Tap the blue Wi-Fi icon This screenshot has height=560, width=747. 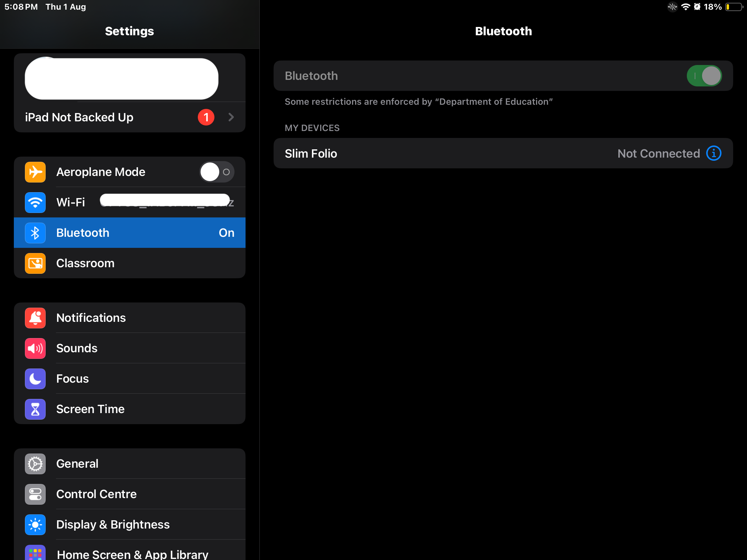tap(35, 203)
